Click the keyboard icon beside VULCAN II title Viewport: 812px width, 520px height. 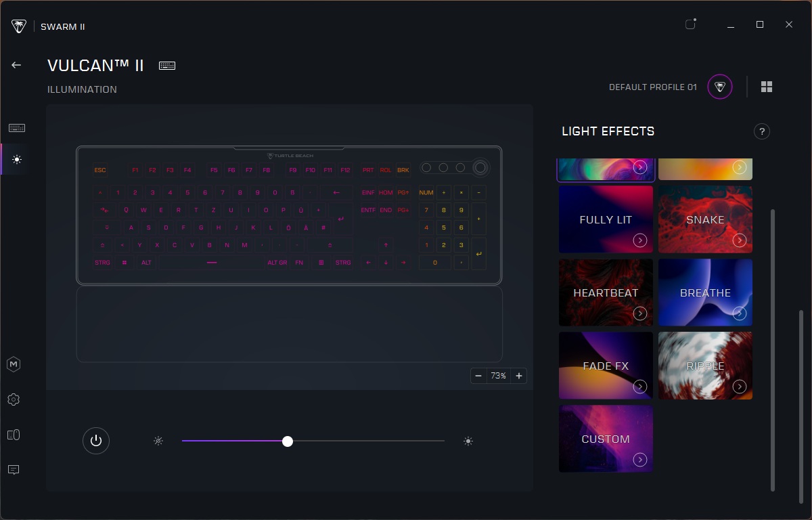coord(167,66)
